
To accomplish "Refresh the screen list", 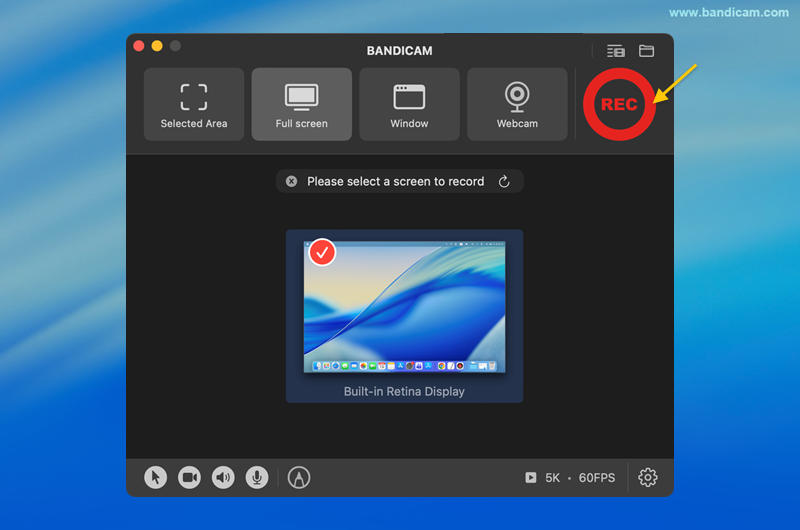I will [x=504, y=181].
